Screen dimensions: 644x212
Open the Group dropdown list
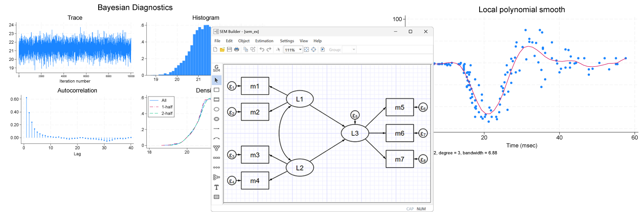point(354,49)
